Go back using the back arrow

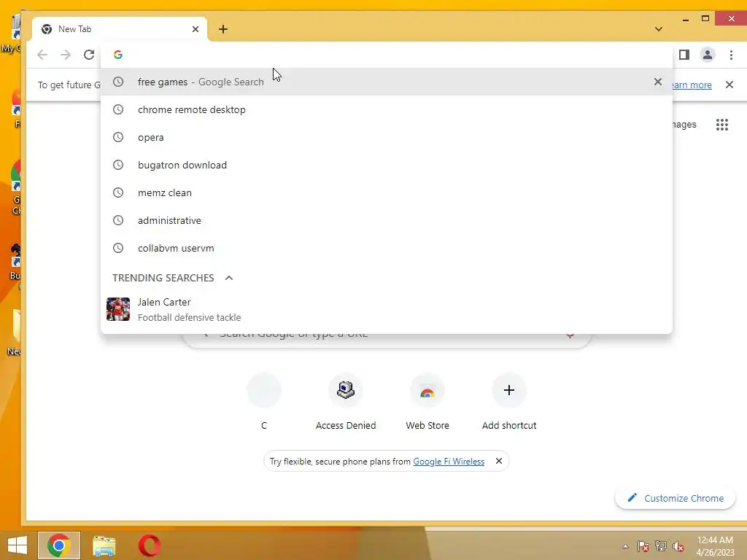pos(42,55)
